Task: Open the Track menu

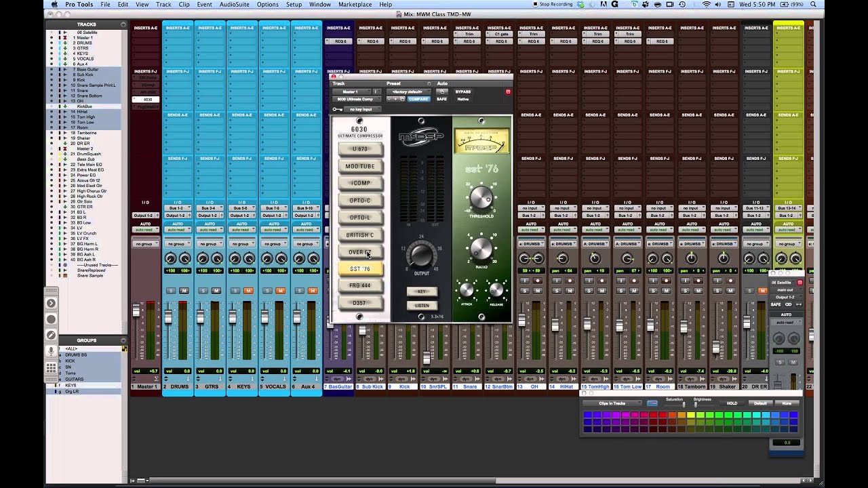Action: pos(163,4)
